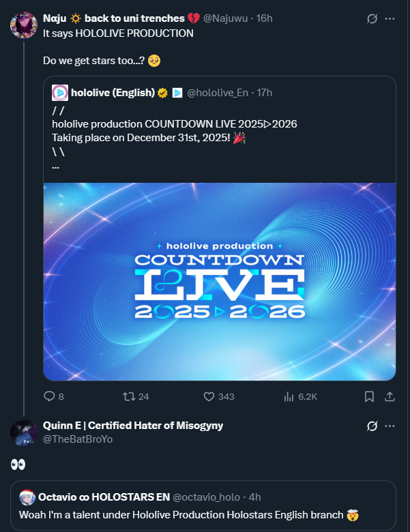Open the @TheBatBroYo profile handle

[x=77, y=439]
